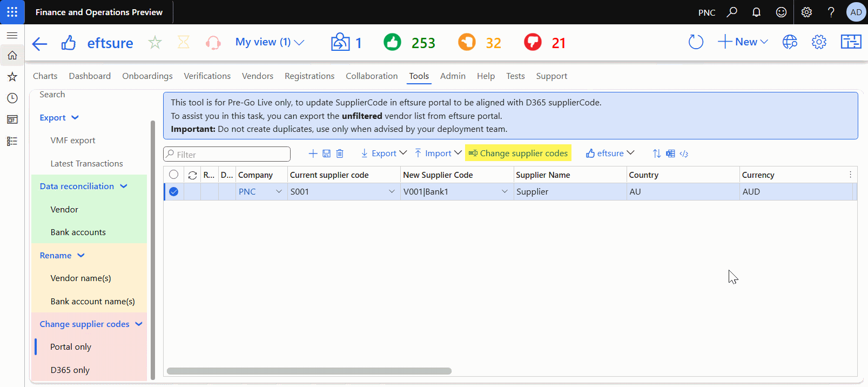Open the AD user account avatar
The width and height of the screenshot is (868, 387).
point(856,12)
